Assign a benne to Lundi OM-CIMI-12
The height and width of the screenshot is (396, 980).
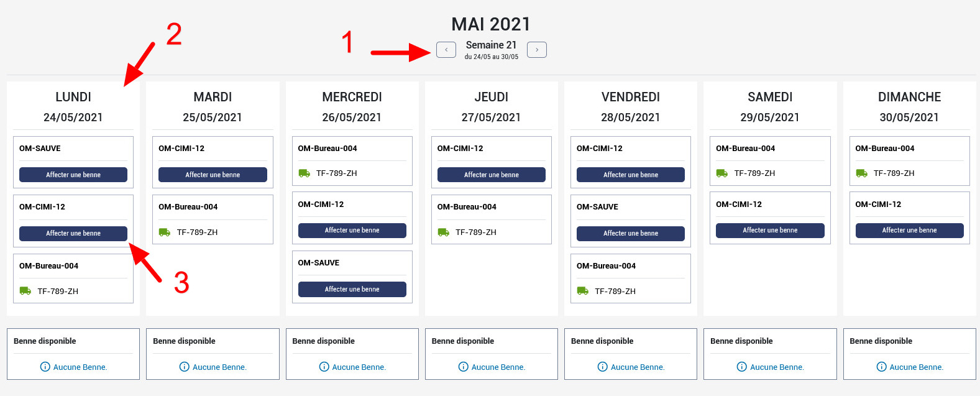click(73, 233)
